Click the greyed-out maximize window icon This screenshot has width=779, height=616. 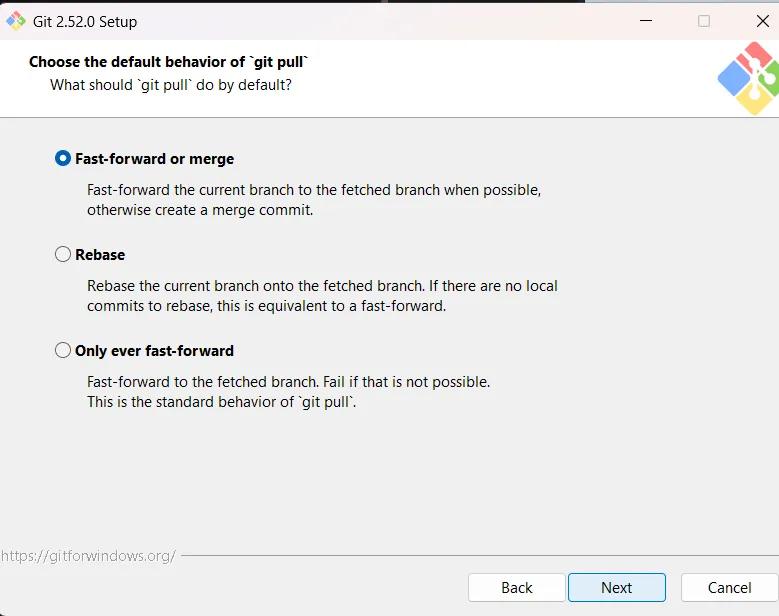click(704, 21)
